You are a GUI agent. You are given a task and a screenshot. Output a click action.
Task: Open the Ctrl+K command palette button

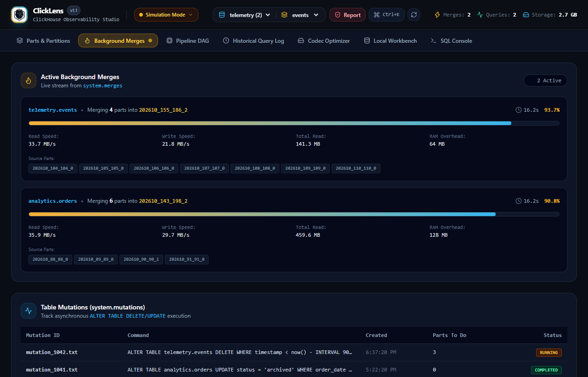[x=386, y=15]
